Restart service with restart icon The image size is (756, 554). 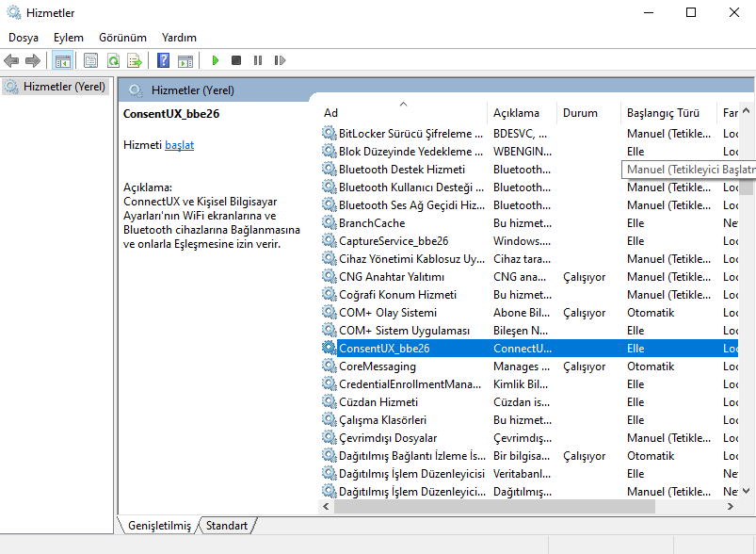[280, 60]
